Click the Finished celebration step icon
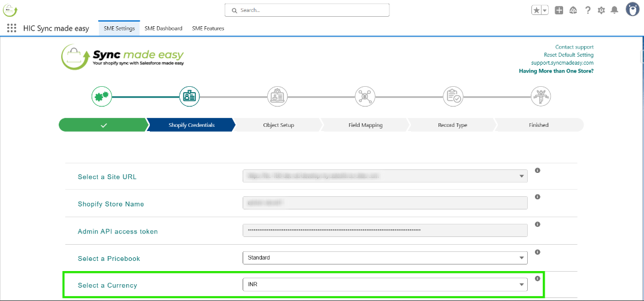644x301 pixels. click(540, 96)
